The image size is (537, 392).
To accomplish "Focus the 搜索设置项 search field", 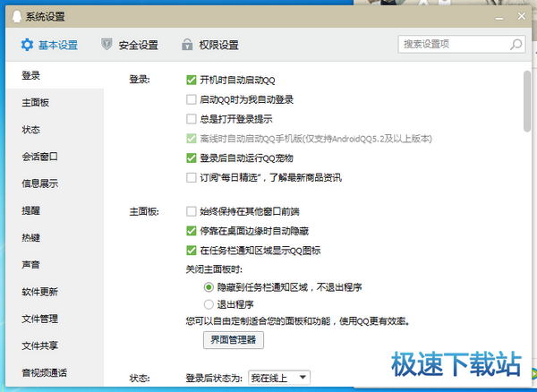I will (x=462, y=44).
